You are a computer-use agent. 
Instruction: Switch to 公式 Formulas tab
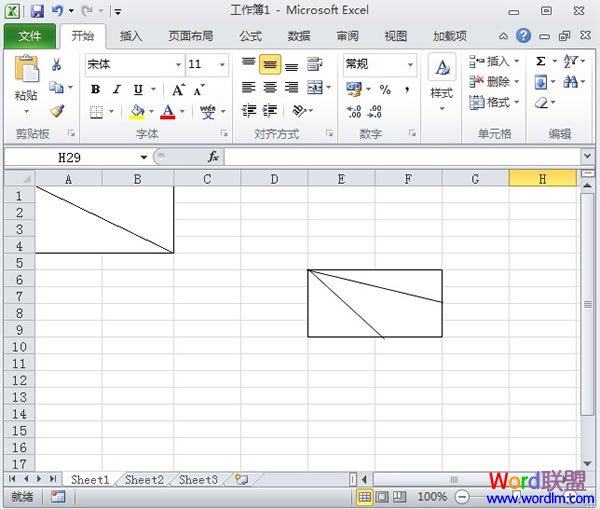pyautogui.click(x=251, y=36)
